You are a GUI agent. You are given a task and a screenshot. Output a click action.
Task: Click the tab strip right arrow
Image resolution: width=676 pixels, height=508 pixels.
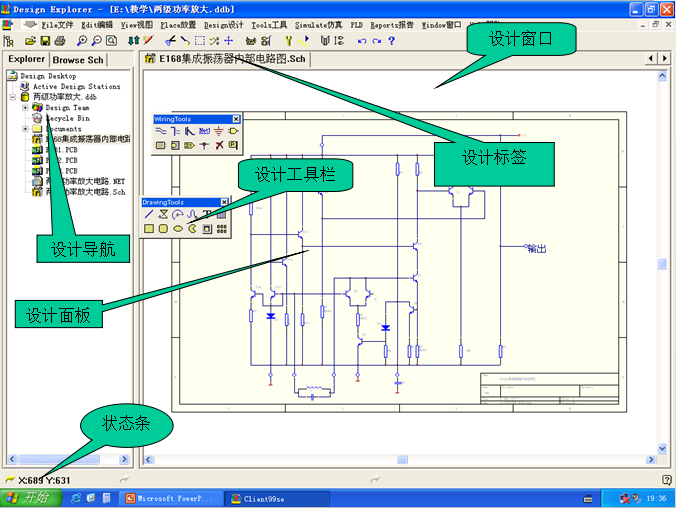click(x=664, y=58)
